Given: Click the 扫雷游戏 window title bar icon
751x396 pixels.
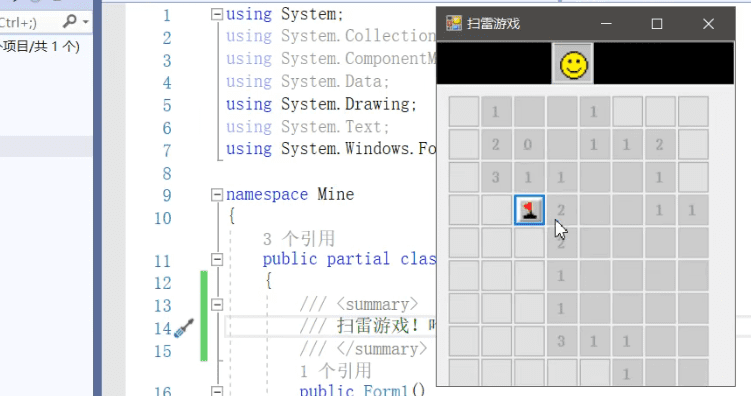Looking at the screenshot, I should 454,23.
